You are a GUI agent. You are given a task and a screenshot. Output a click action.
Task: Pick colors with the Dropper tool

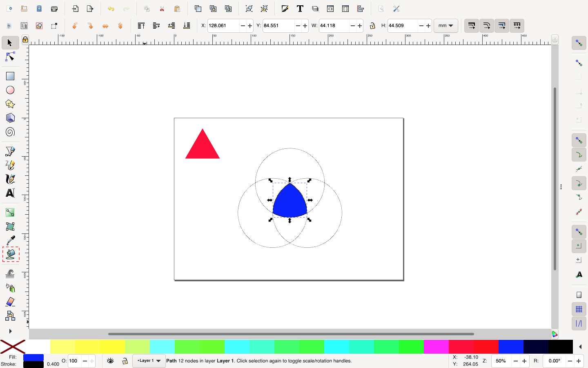[10, 241]
